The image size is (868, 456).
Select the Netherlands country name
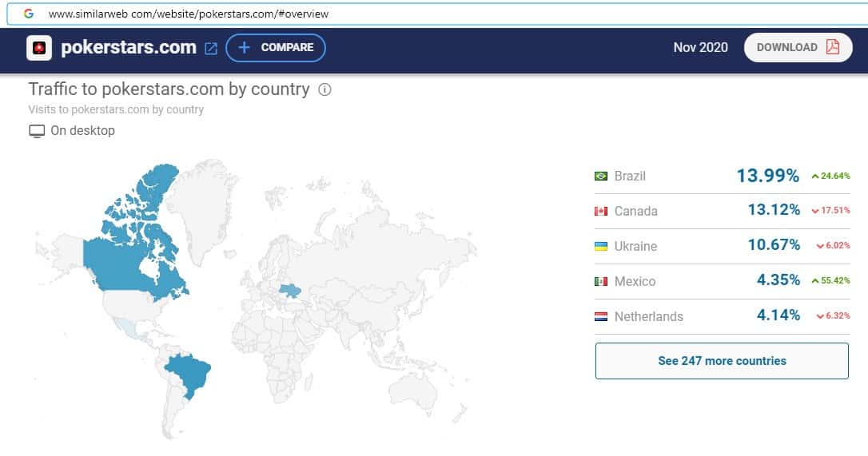point(649,316)
